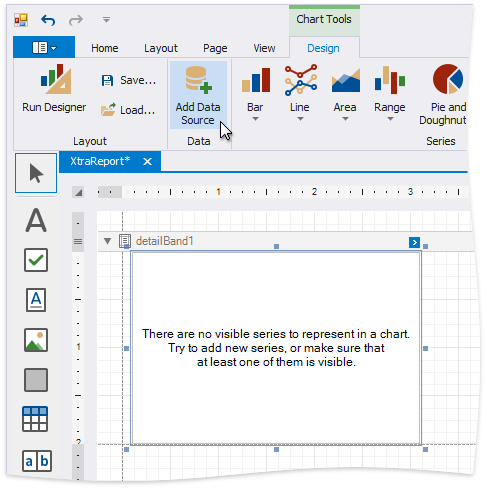This screenshot has height=489, width=487.
Task: Choose the Line series type
Action: [x=300, y=89]
